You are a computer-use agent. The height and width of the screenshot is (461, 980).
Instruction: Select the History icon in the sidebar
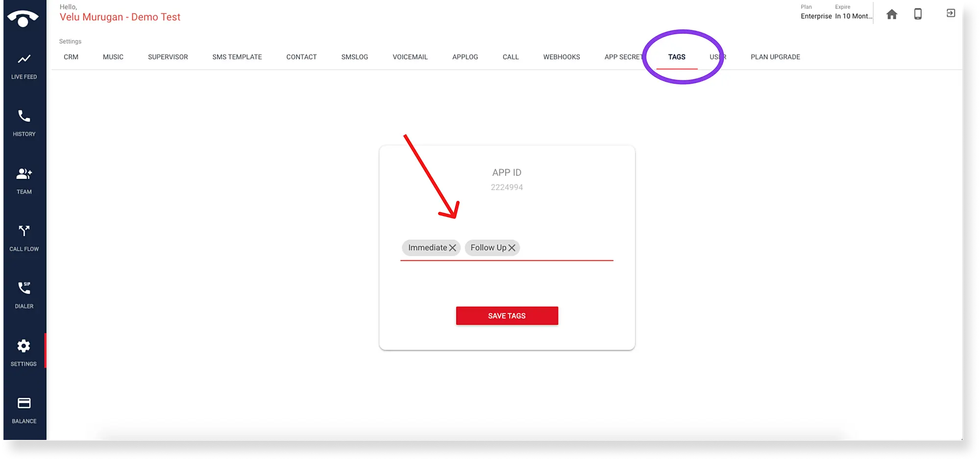[24, 121]
